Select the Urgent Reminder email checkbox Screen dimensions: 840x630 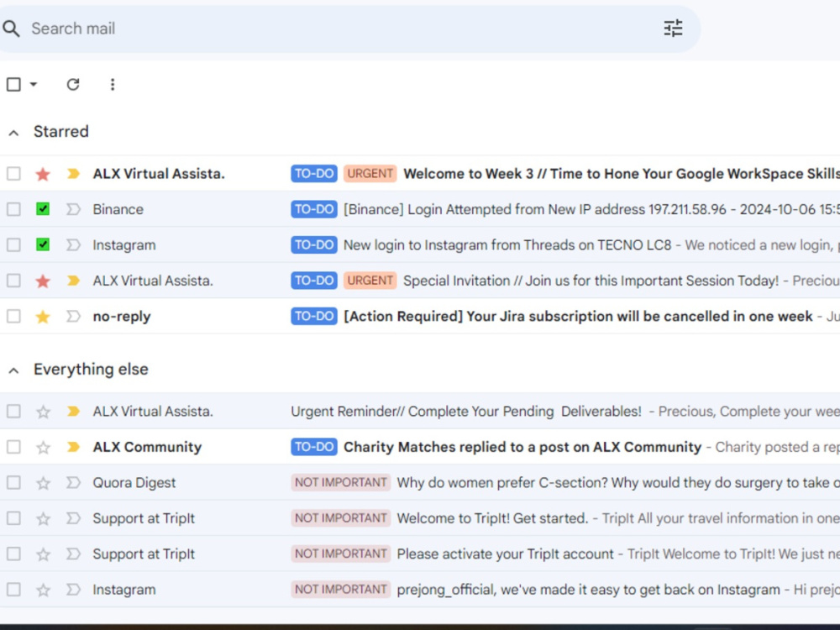13,412
